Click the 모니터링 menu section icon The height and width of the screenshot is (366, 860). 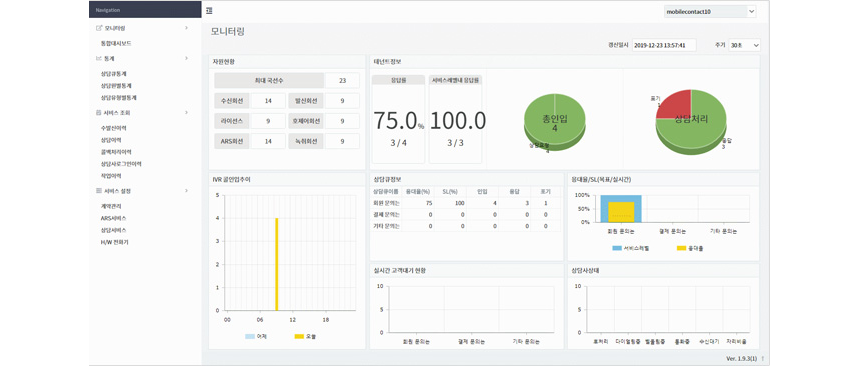pos(99,28)
